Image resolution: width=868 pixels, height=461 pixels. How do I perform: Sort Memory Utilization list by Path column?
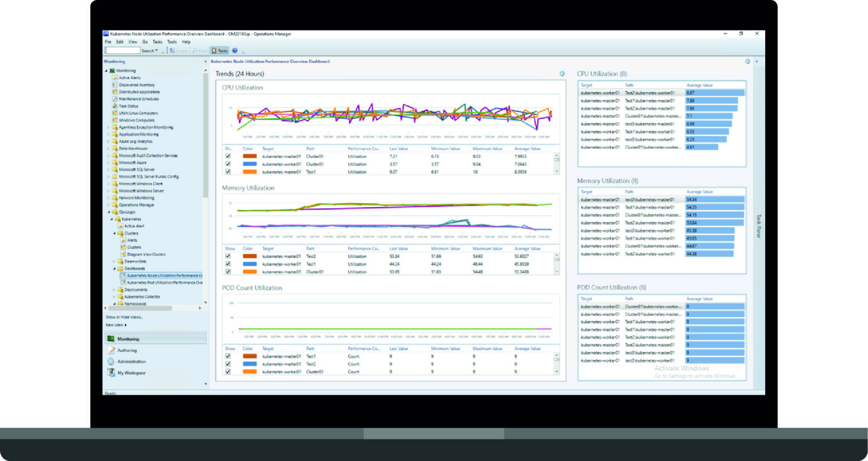pyautogui.click(x=629, y=192)
